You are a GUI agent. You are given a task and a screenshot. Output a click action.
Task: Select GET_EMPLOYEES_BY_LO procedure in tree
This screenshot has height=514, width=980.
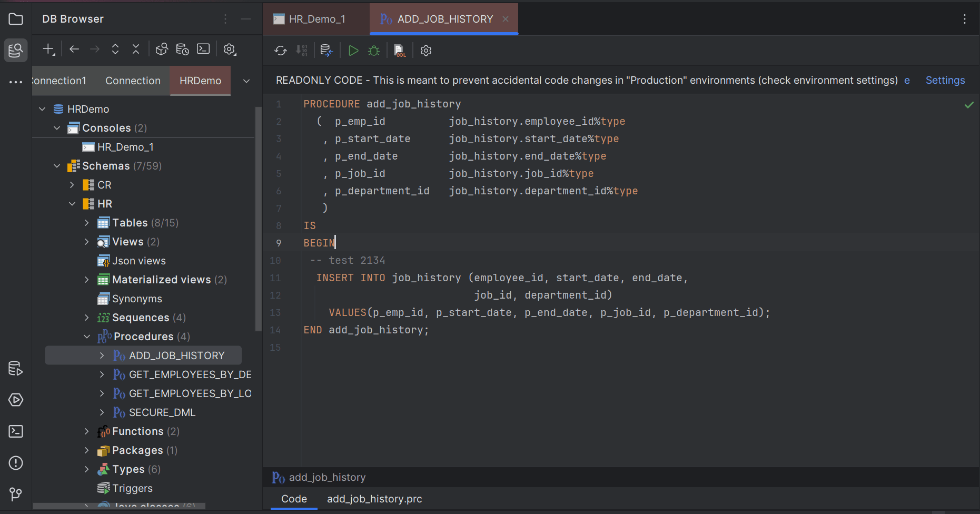point(190,393)
